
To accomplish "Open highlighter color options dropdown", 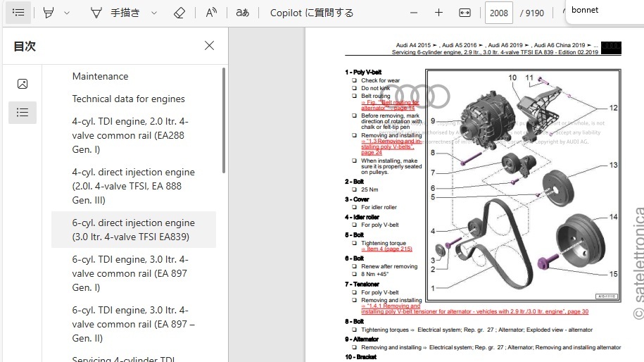I will (x=67, y=13).
